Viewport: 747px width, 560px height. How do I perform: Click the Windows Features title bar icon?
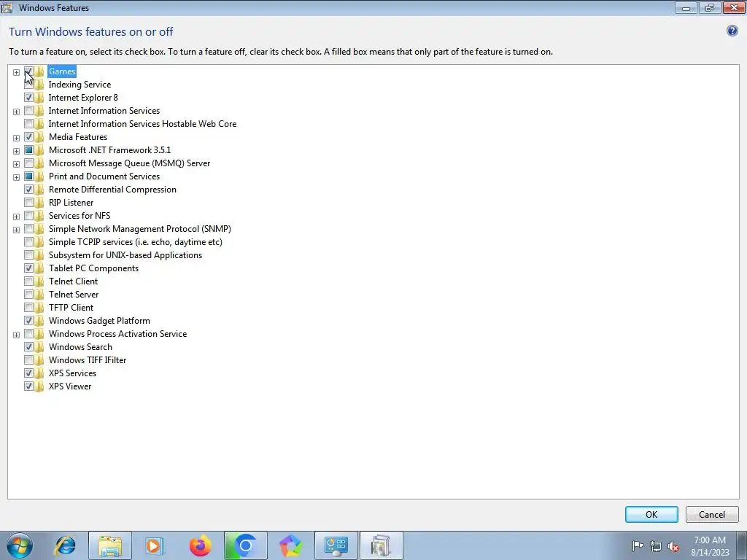[x=7, y=7]
